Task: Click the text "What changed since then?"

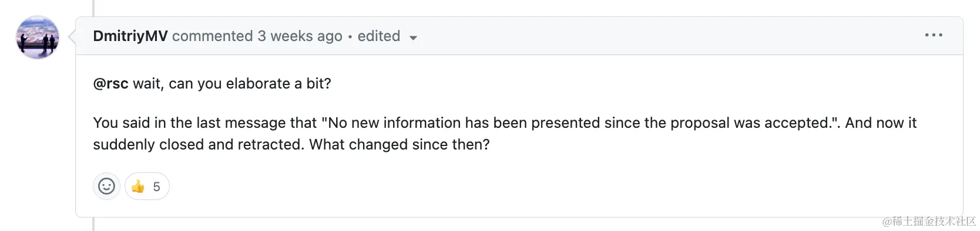Action: pos(400,144)
